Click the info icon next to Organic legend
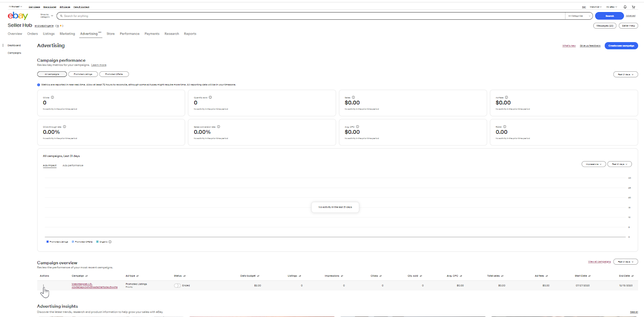 [110, 242]
